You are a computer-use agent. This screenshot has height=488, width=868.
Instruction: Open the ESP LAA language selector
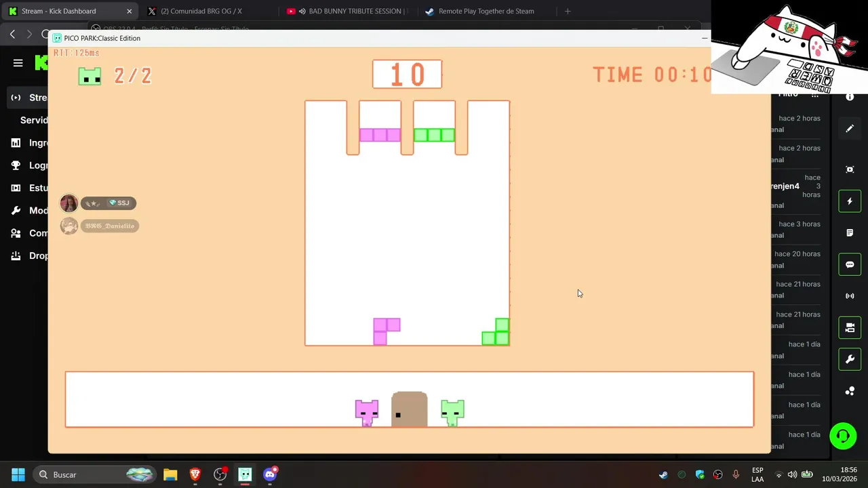coord(757,474)
